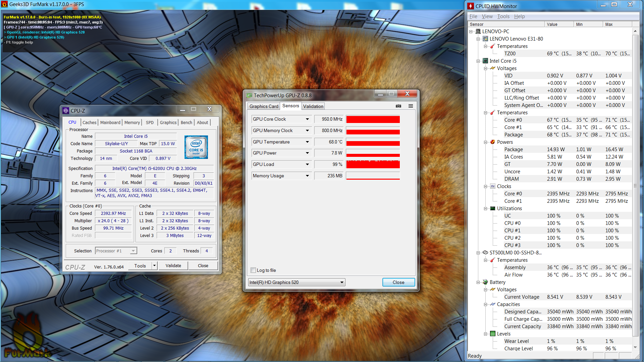Click the FurMark title bar app icon
The width and height of the screenshot is (644, 362).
coord(4,4)
